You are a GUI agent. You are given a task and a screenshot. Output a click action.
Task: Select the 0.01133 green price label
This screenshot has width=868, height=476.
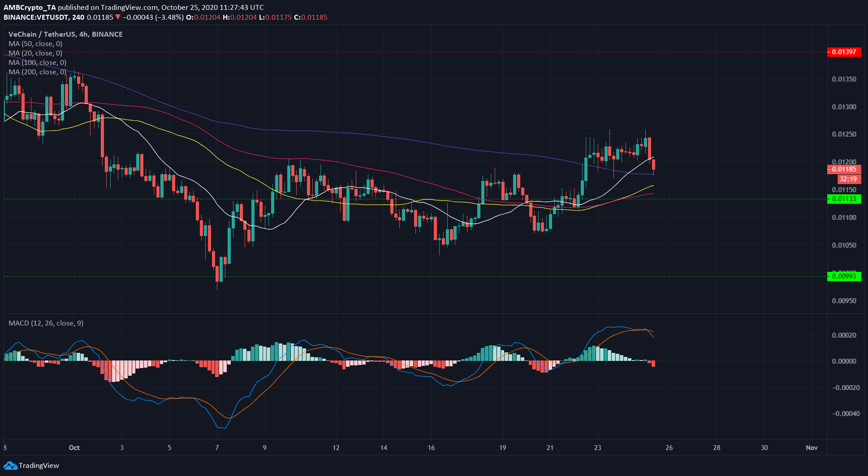click(x=844, y=199)
